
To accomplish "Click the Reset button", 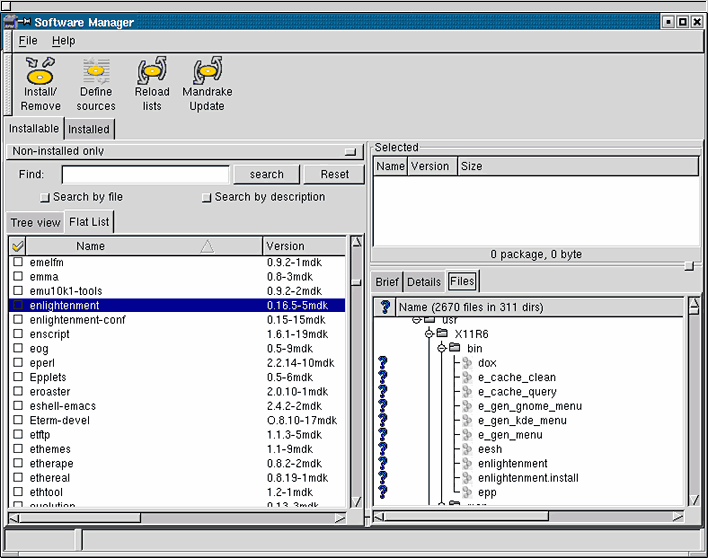I will click(x=335, y=174).
